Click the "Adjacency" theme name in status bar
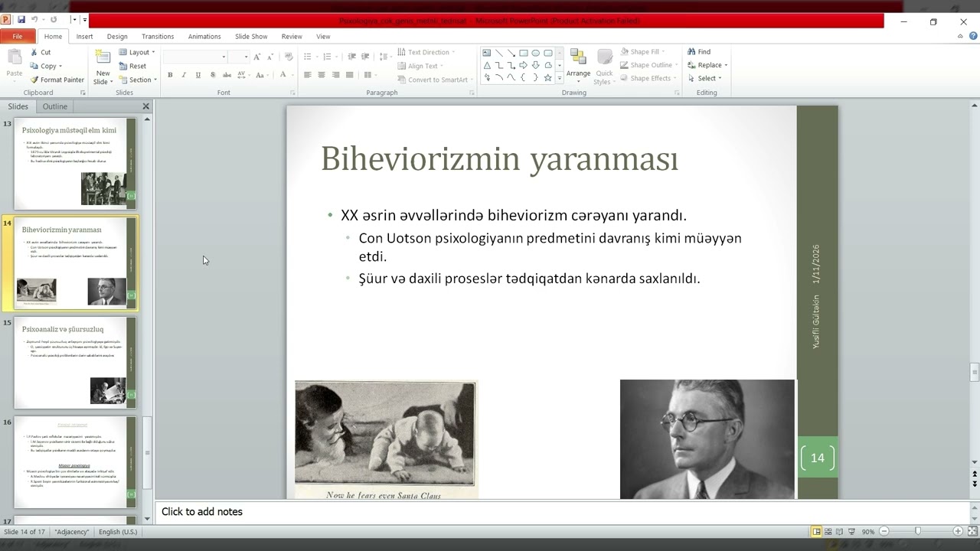 [72, 532]
